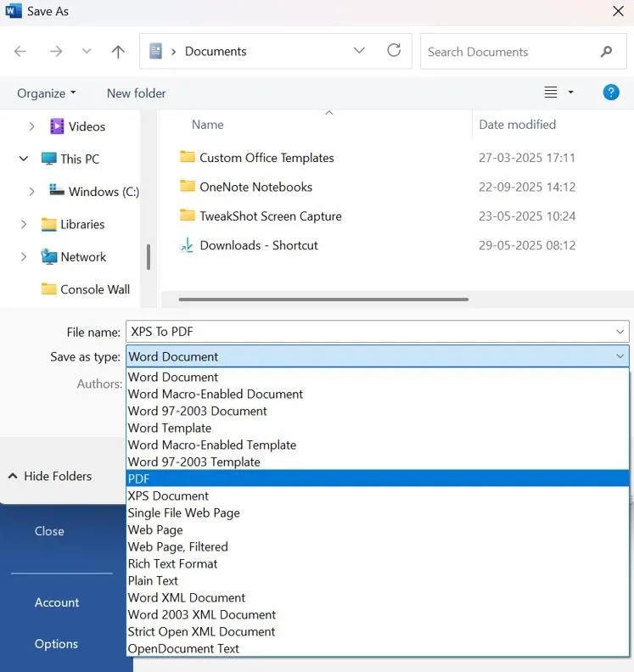Open the Organize dropdown menu
The image size is (634, 672).
47,93
